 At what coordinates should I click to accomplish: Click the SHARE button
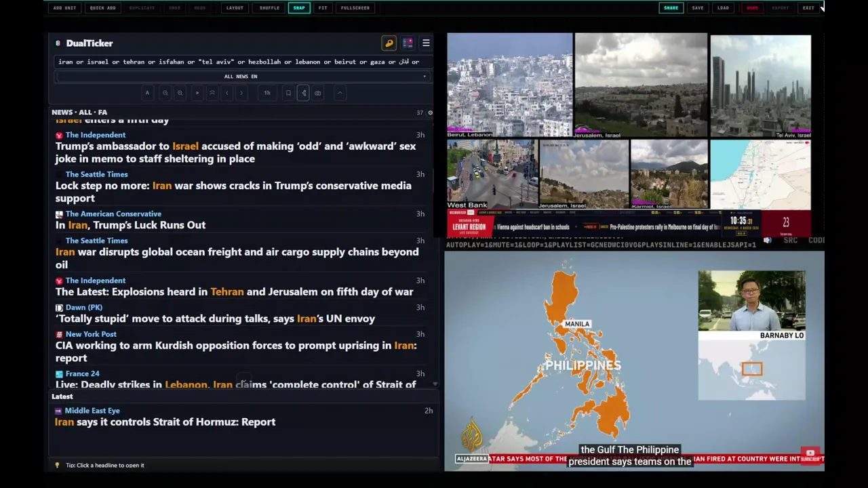(671, 7)
